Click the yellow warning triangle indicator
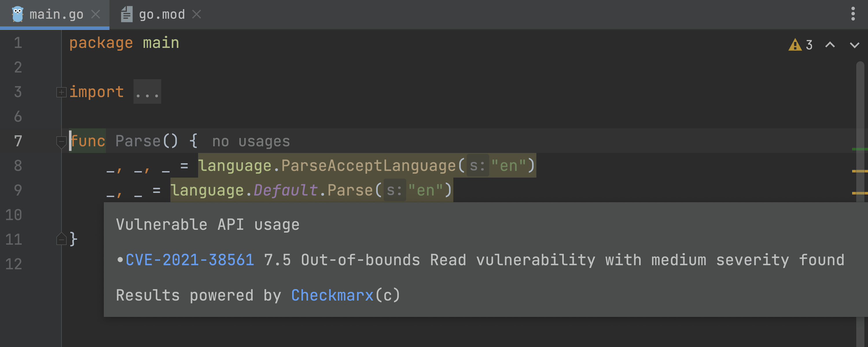The width and height of the screenshot is (868, 347). click(x=795, y=45)
